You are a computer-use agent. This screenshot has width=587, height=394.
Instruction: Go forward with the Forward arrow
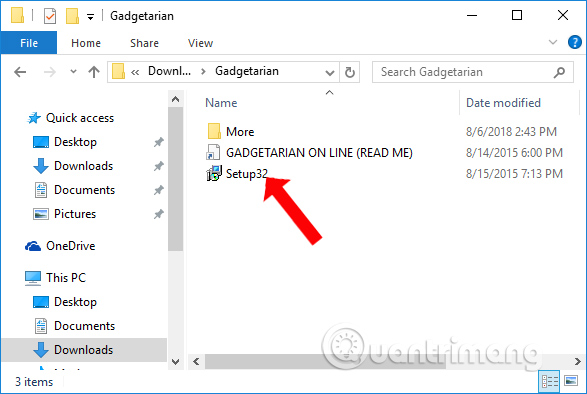tap(49, 72)
